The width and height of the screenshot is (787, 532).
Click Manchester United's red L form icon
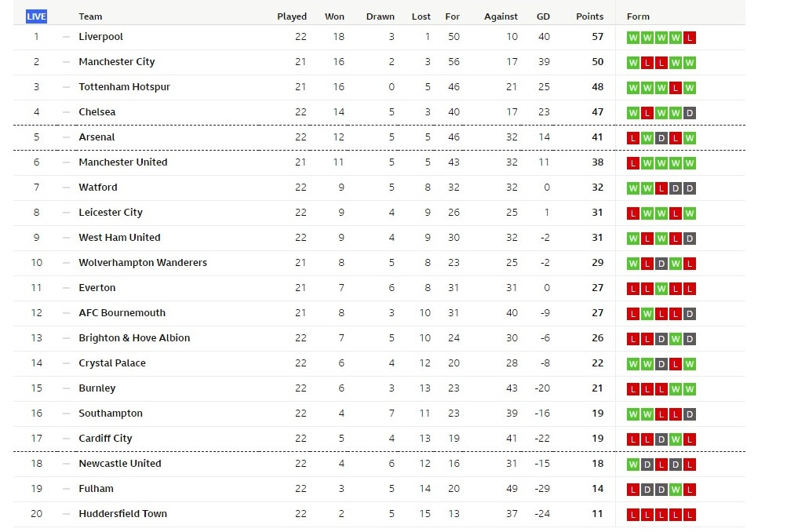[x=633, y=163]
